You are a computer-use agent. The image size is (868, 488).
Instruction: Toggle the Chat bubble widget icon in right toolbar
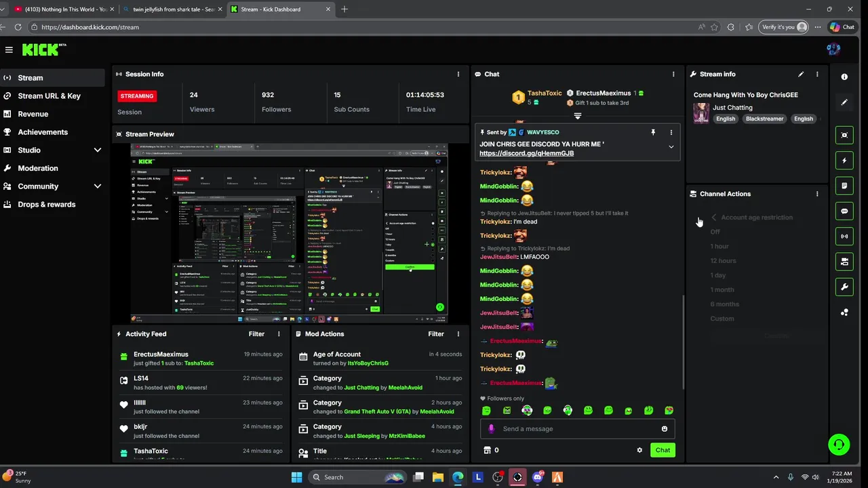pyautogui.click(x=844, y=211)
